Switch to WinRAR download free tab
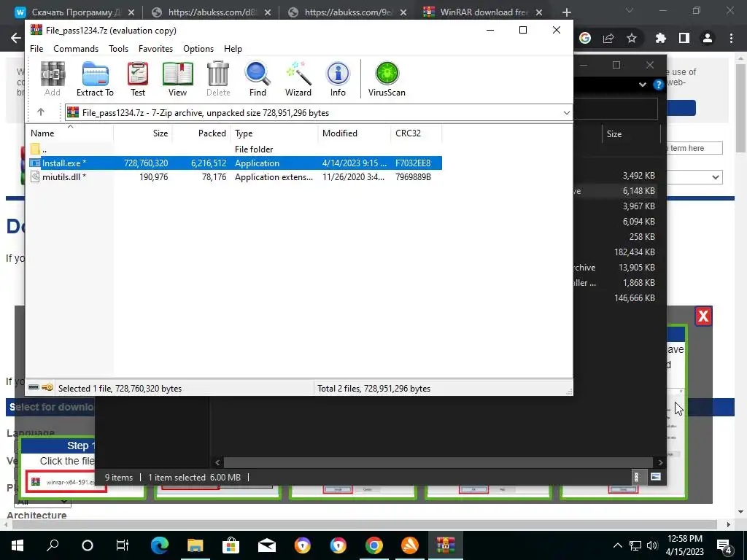Image resolution: width=747 pixels, height=560 pixels. (x=483, y=12)
